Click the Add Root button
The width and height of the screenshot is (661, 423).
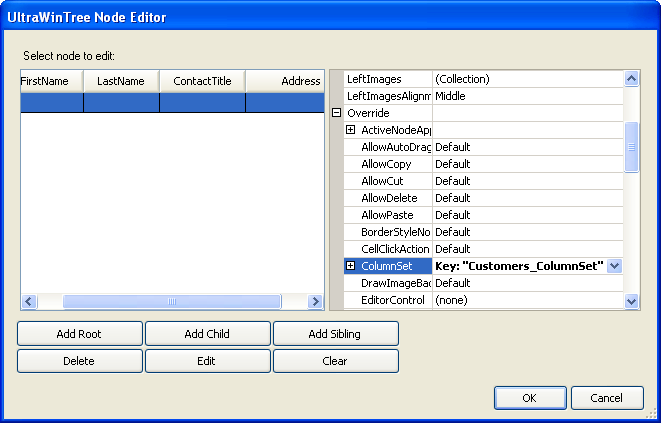tap(80, 333)
